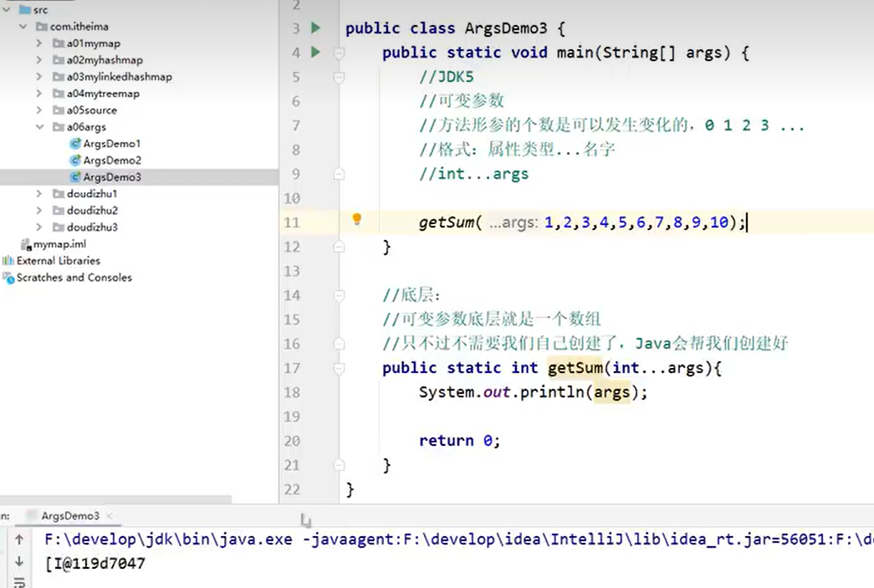Click the getSum method name on line 17
Screen dimensions: 874x588
point(575,368)
